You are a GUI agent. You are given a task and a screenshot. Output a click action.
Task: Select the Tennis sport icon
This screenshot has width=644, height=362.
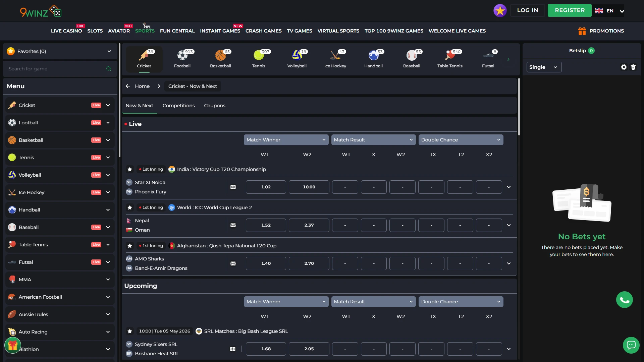tap(259, 59)
